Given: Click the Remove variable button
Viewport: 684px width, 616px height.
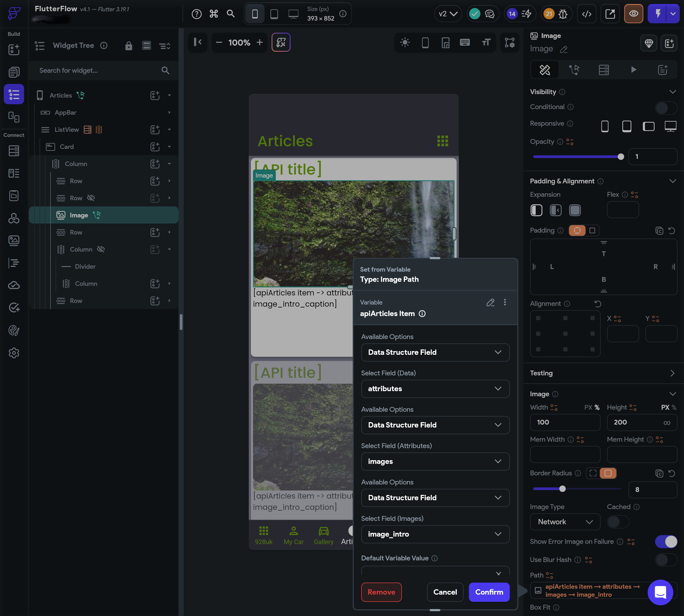Looking at the screenshot, I should pyautogui.click(x=381, y=592).
